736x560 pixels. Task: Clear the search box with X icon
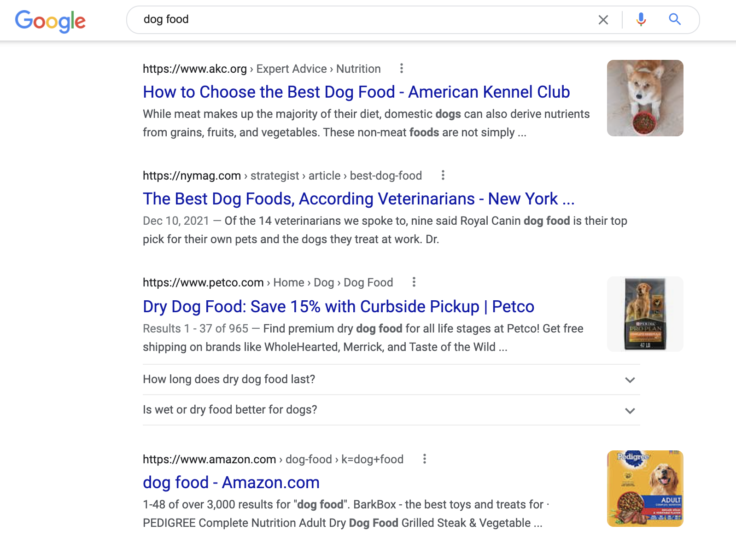click(x=603, y=20)
